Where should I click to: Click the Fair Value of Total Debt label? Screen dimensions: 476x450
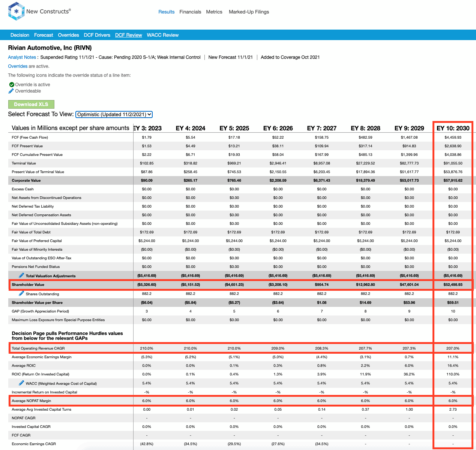pyautogui.click(x=31, y=232)
